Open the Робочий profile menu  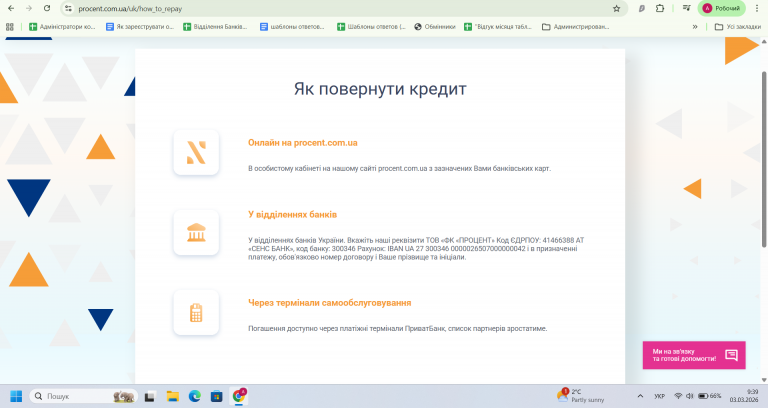(x=721, y=8)
